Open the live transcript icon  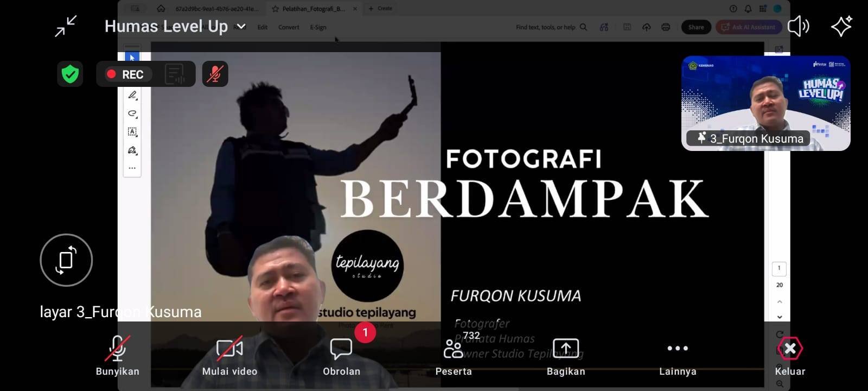point(175,74)
